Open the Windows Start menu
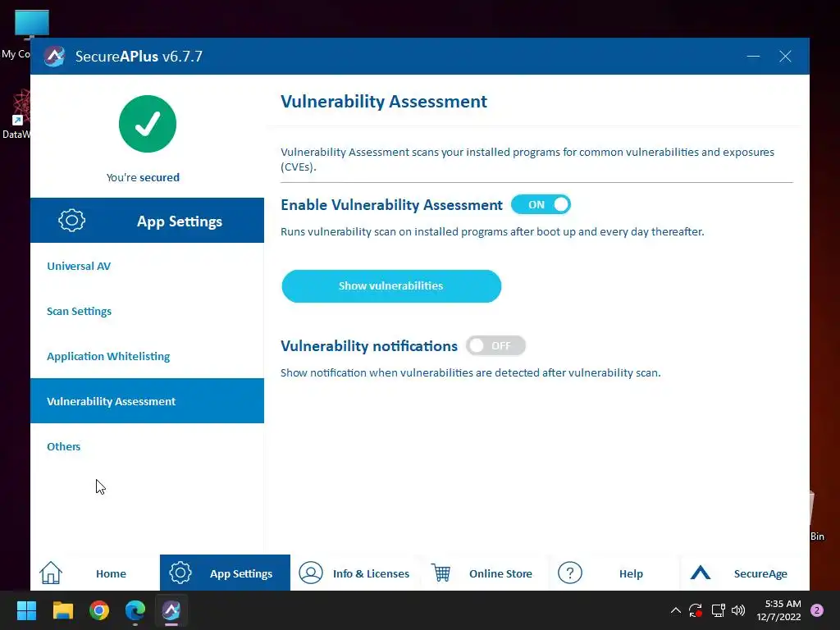The image size is (840, 630). tap(26, 610)
